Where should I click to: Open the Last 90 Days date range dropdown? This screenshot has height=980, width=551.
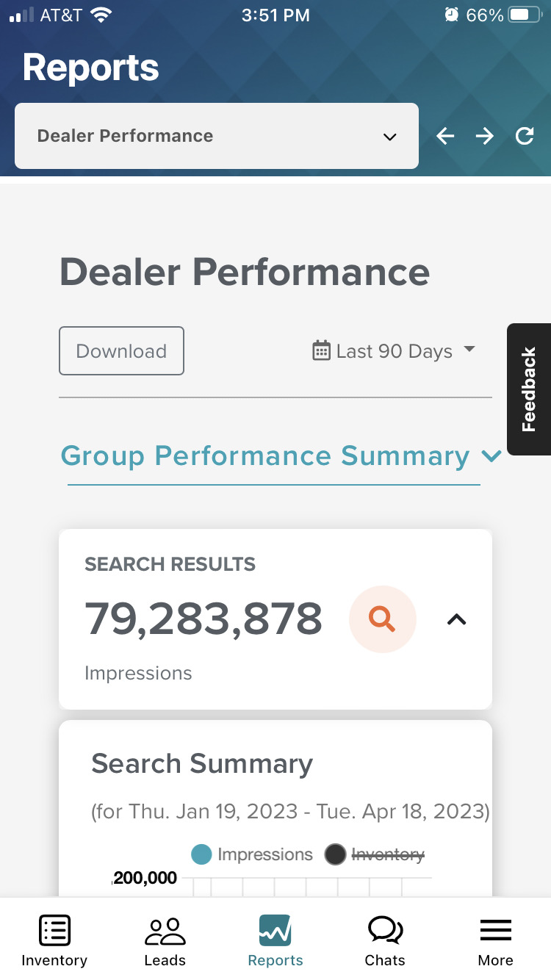(x=394, y=350)
